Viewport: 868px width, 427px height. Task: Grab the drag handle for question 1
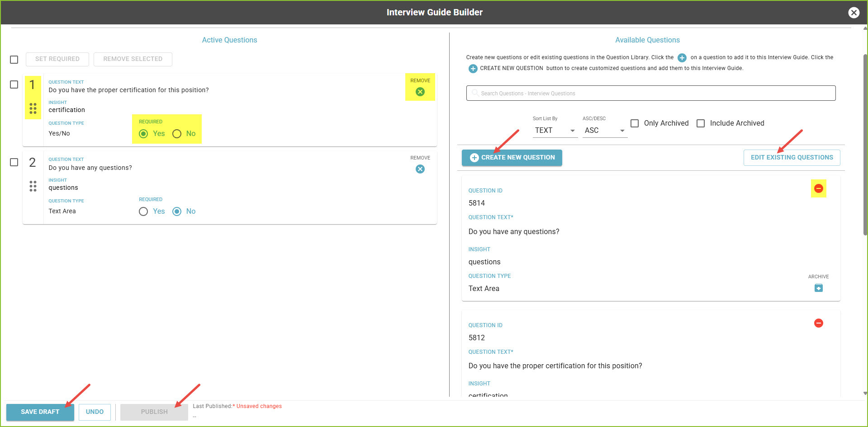pyautogui.click(x=33, y=108)
